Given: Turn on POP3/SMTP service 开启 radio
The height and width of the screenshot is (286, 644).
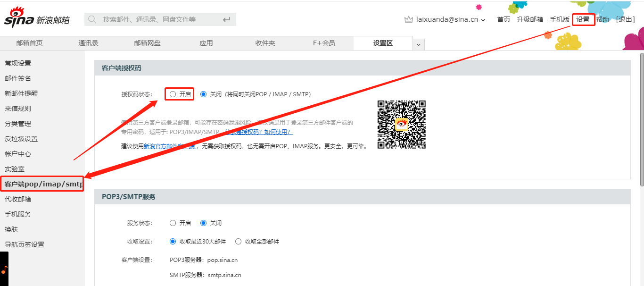Looking at the screenshot, I should click(x=173, y=223).
